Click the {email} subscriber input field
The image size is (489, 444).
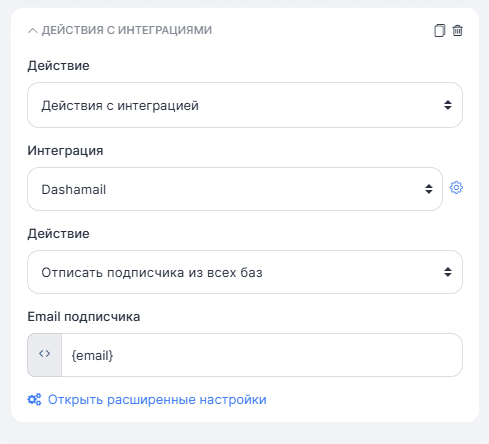(262, 355)
